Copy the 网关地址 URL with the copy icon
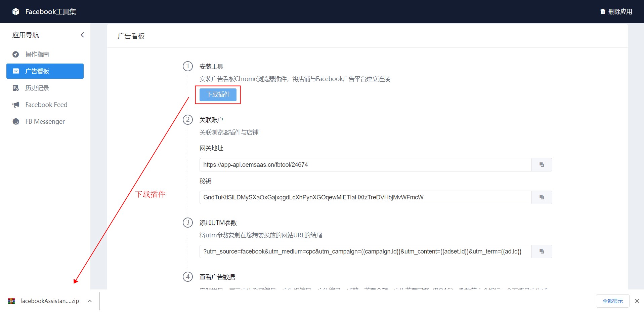Image resolution: width=644 pixels, height=312 pixels. point(542,165)
